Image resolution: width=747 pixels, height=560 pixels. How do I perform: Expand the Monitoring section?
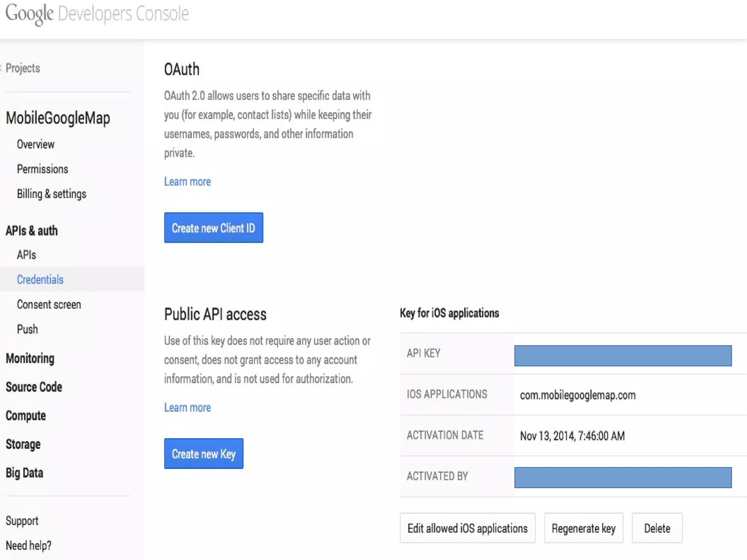tap(30, 359)
